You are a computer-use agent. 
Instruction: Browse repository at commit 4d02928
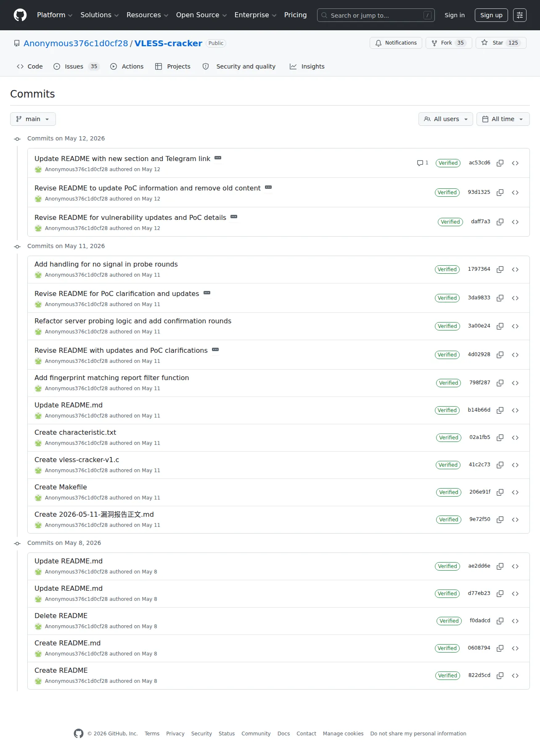pos(515,355)
